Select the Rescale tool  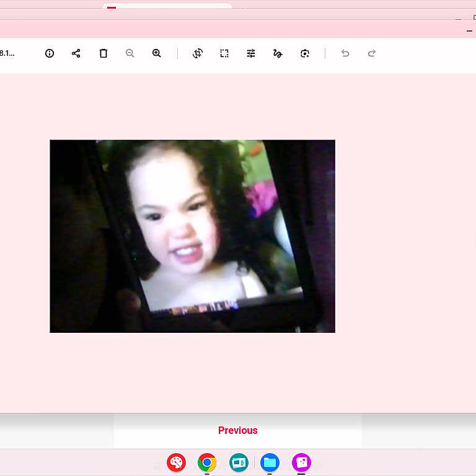click(224, 53)
